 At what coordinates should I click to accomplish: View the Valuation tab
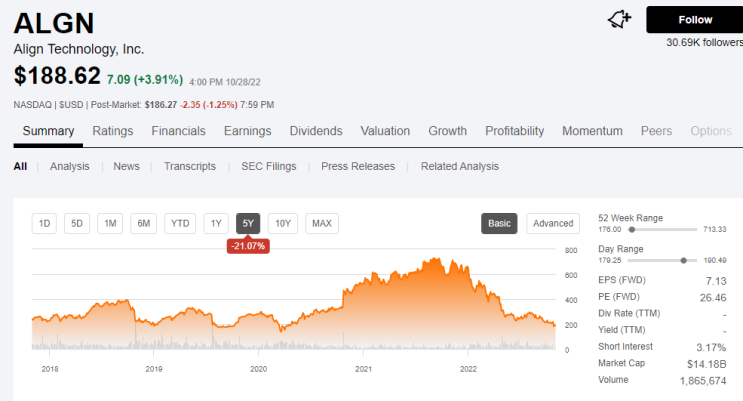click(385, 131)
